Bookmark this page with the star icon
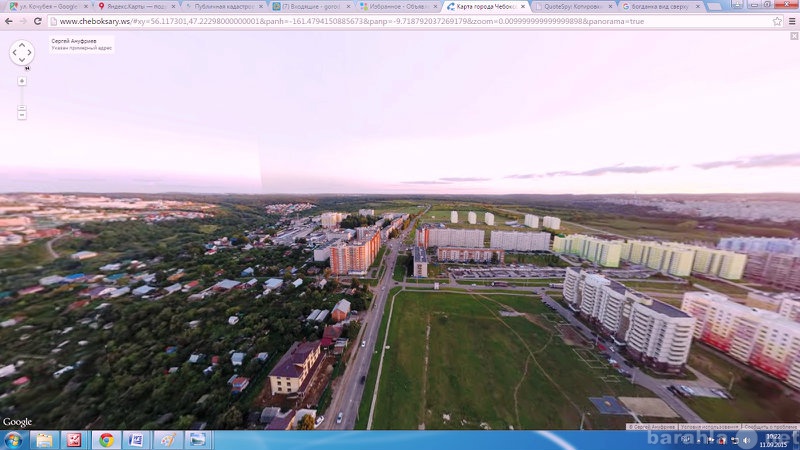This screenshot has height=450, width=800. pyautogui.click(x=777, y=21)
